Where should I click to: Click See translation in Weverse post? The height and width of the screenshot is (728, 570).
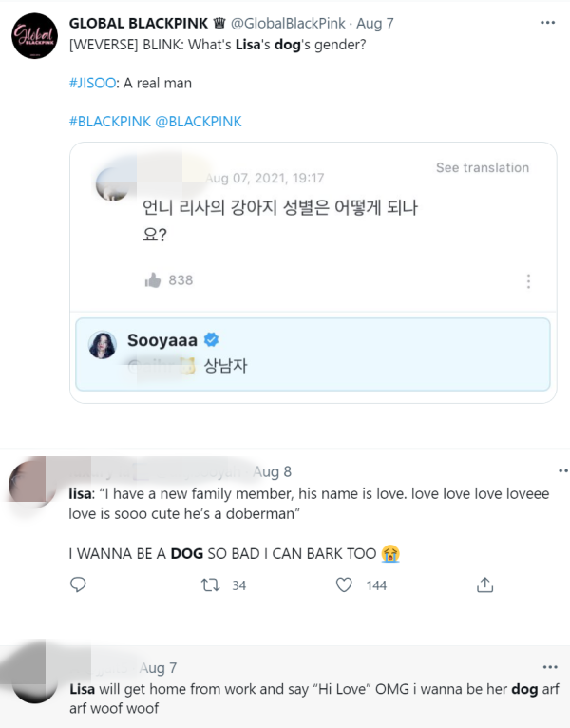pyautogui.click(x=482, y=167)
